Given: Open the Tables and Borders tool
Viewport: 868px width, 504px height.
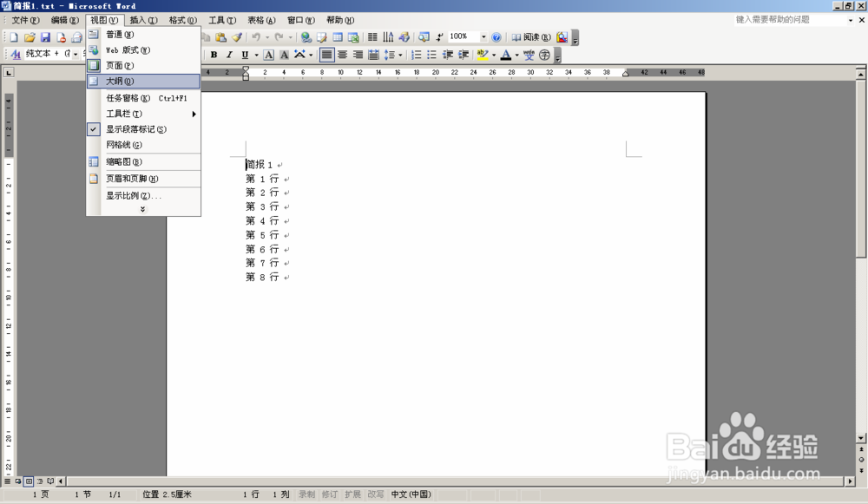Looking at the screenshot, I should pyautogui.click(x=322, y=37).
